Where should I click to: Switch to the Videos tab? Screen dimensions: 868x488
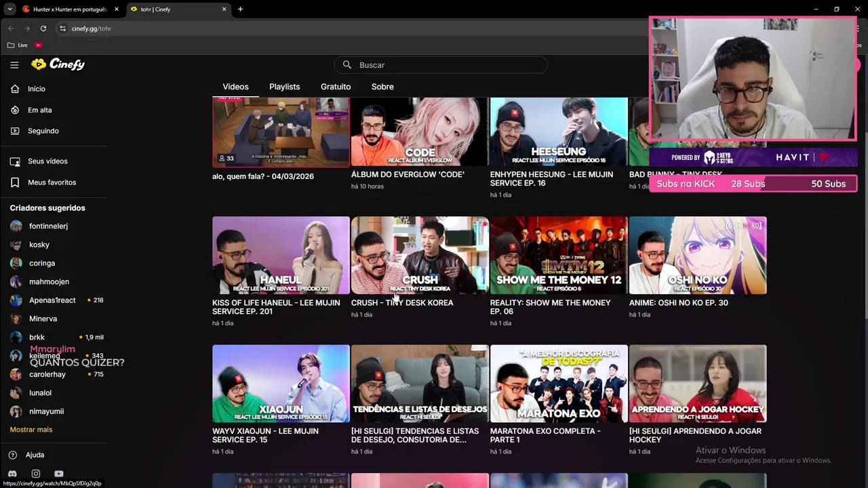(235, 87)
